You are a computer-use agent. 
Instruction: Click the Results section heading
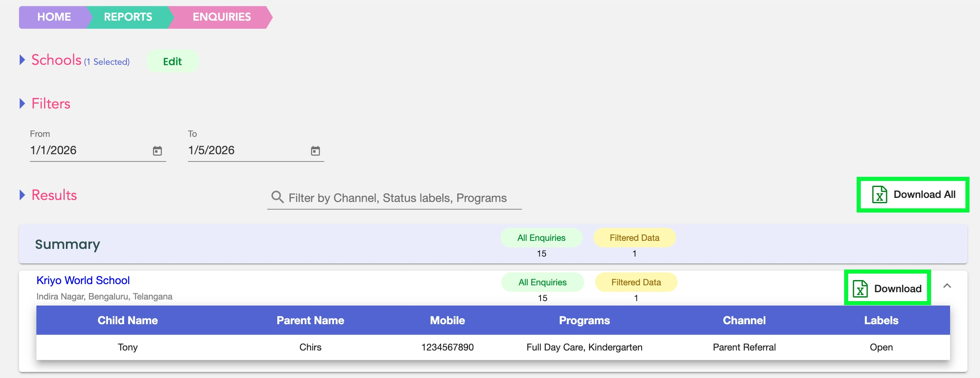point(54,195)
